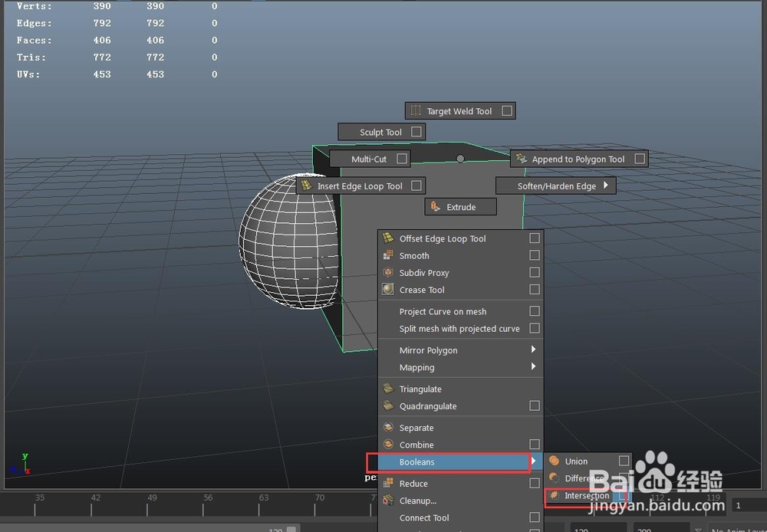Select Separate menu entry
Image resolution: width=767 pixels, height=532 pixels.
(x=461, y=427)
